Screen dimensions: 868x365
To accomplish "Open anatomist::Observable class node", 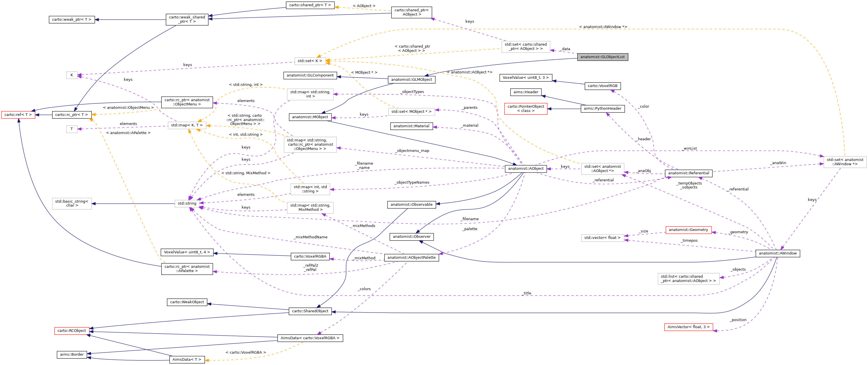I will point(411,205).
